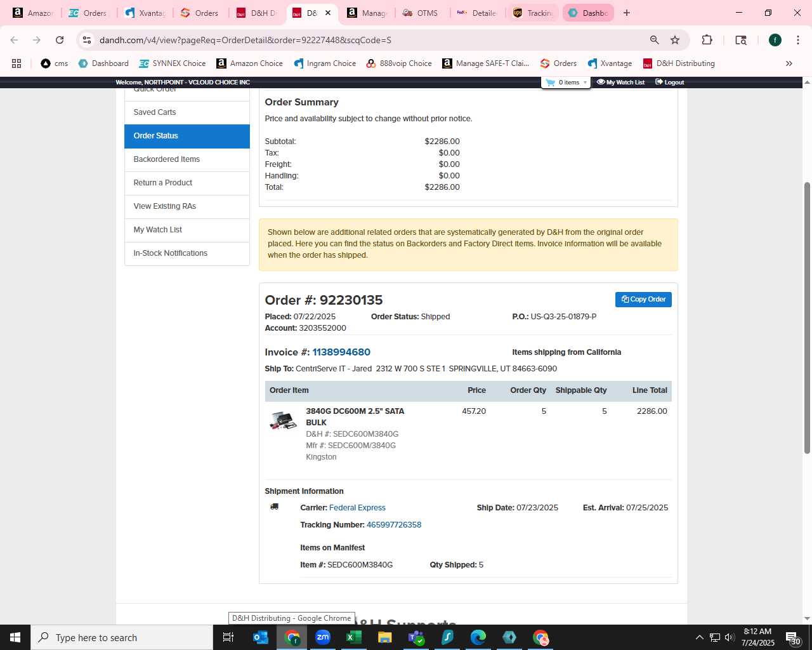Open the Chrome three-dot menu

pyautogui.click(x=797, y=40)
